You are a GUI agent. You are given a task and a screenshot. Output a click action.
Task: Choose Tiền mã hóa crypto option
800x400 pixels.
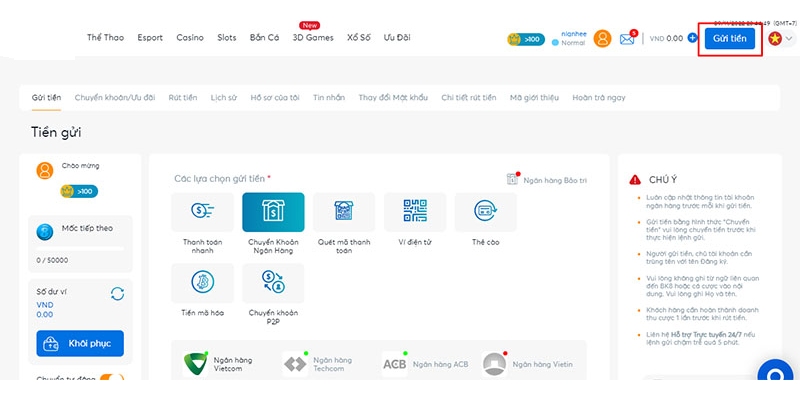pyautogui.click(x=203, y=283)
